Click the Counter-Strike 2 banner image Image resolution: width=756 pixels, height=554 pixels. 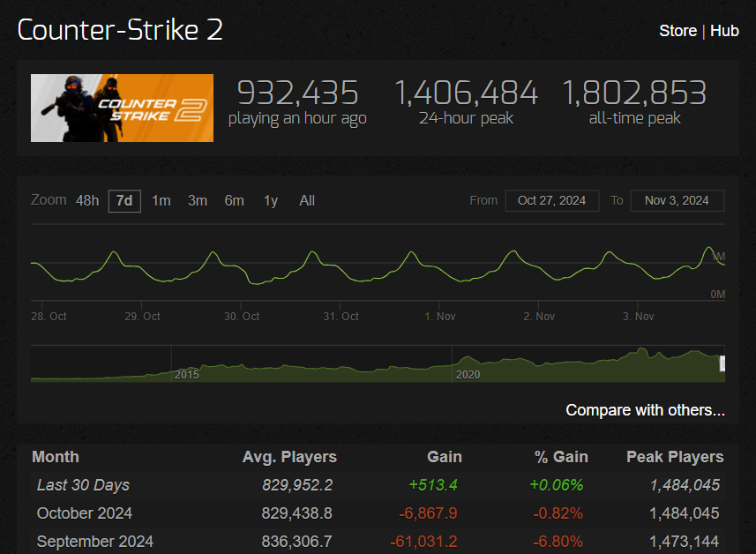pos(122,108)
